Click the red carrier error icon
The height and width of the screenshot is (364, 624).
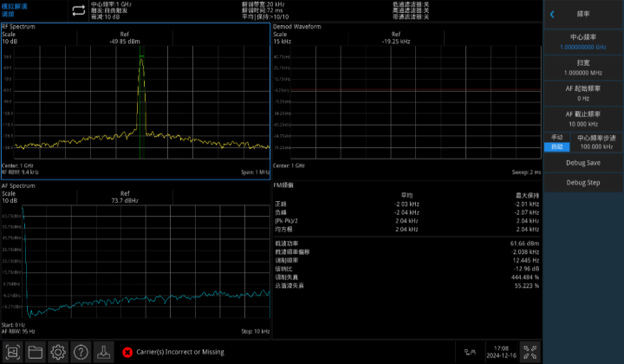[127, 352]
